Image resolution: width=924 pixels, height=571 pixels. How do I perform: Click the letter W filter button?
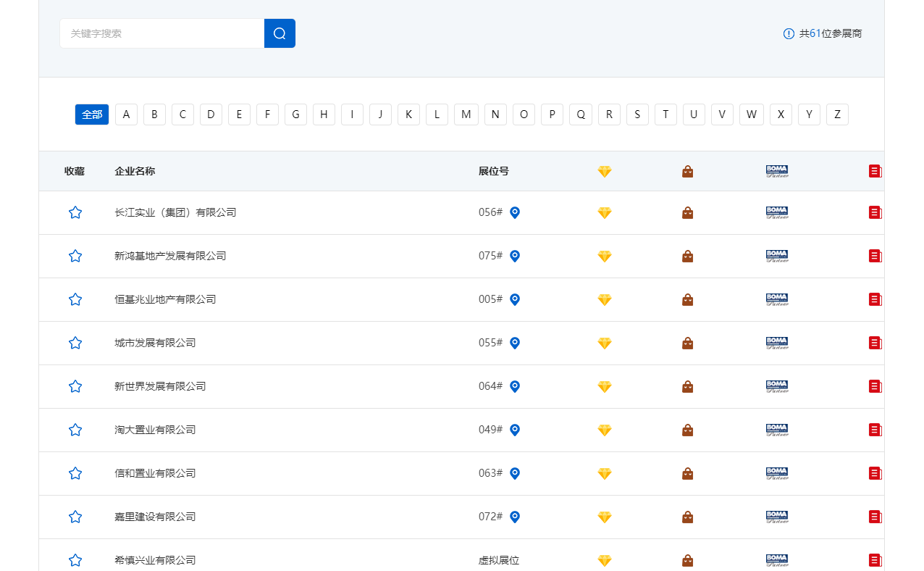(752, 114)
